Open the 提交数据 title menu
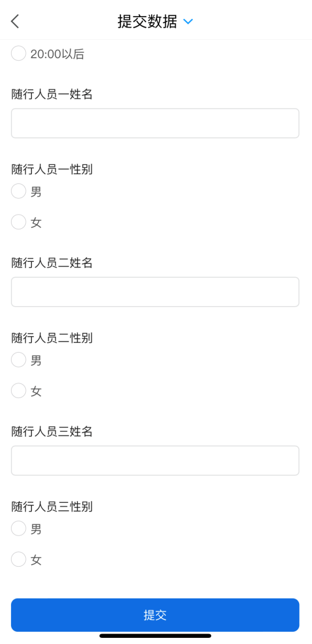The width and height of the screenshot is (312, 644). pyautogui.click(x=147, y=21)
